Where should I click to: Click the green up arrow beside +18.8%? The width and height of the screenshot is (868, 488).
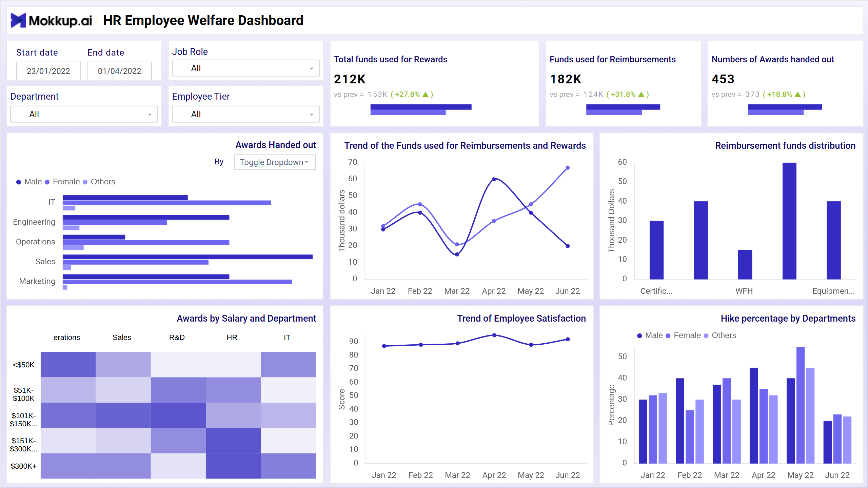coord(798,95)
